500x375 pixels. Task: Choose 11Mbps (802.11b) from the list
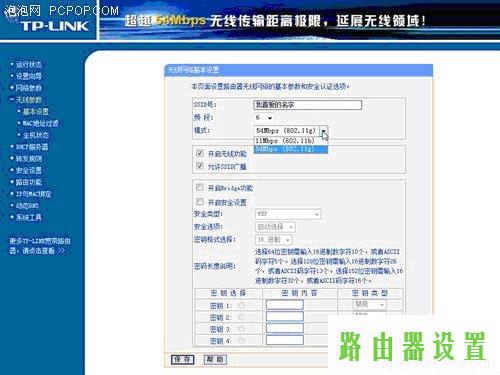coord(291,141)
